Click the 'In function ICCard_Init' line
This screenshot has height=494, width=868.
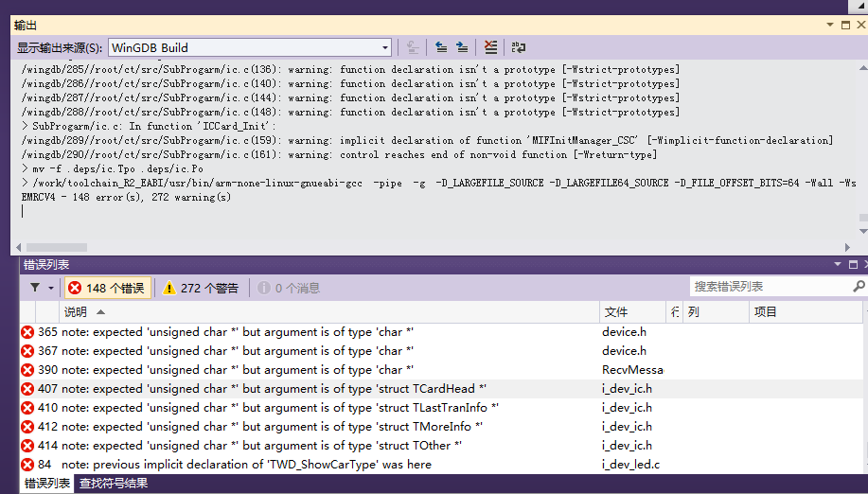click(x=149, y=126)
